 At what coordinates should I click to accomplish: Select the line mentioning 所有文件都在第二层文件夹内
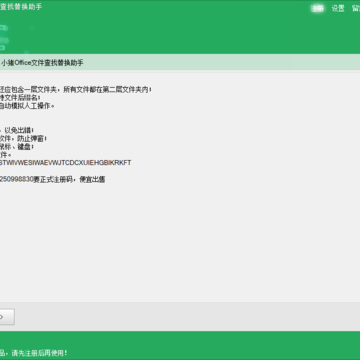click(x=76, y=90)
